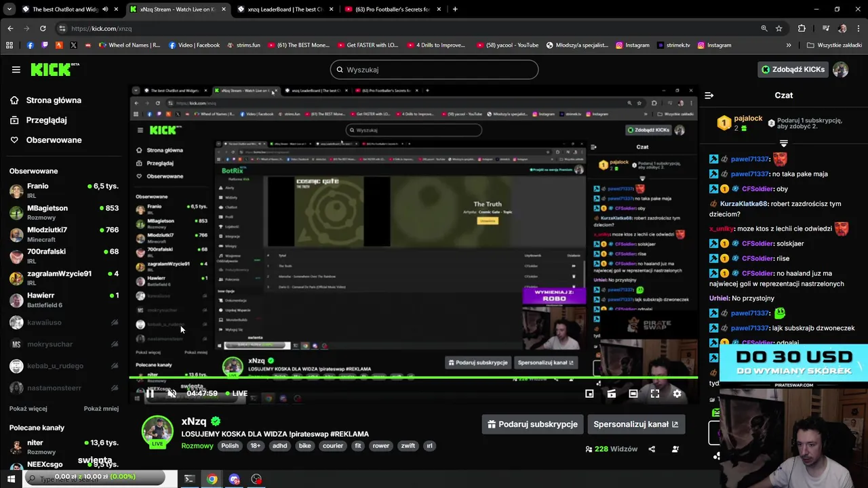The height and width of the screenshot is (488, 868).
Task: Switch the player to fullscreen
Action: (654, 393)
